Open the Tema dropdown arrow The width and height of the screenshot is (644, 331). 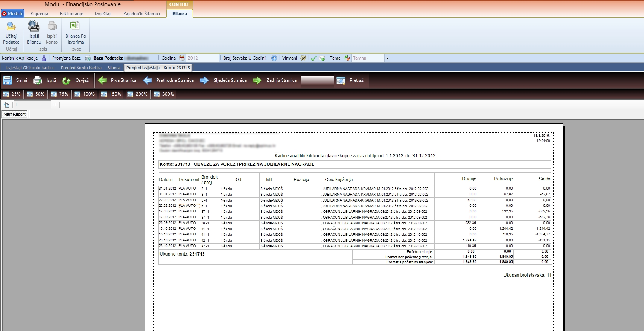pos(387,58)
